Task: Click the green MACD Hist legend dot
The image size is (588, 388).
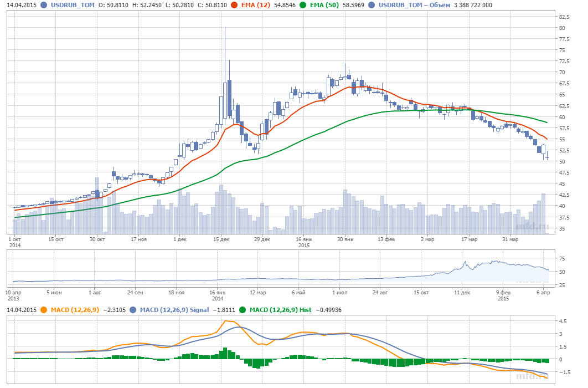Action: [243, 310]
